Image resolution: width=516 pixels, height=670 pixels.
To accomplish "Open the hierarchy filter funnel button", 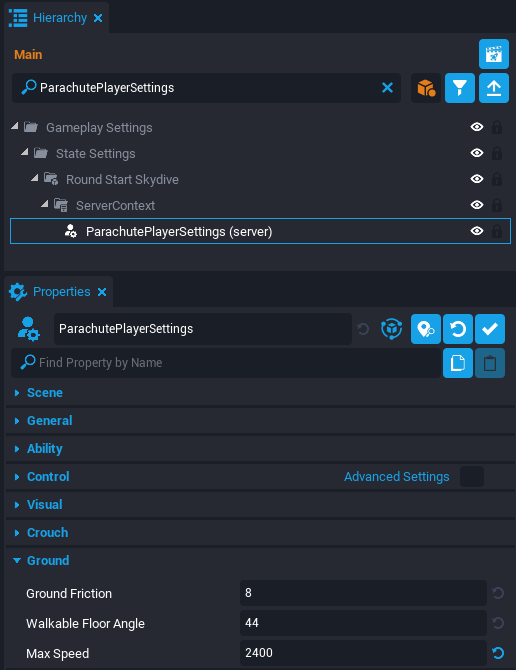I will coord(460,88).
